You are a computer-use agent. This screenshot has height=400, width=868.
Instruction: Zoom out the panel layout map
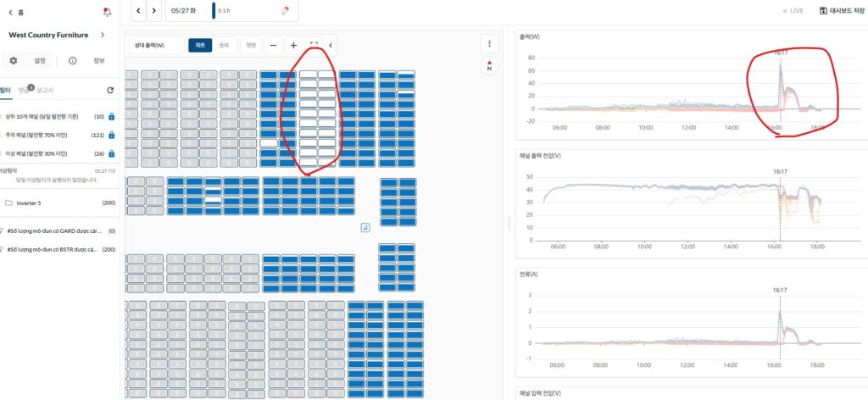click(274, 45)
